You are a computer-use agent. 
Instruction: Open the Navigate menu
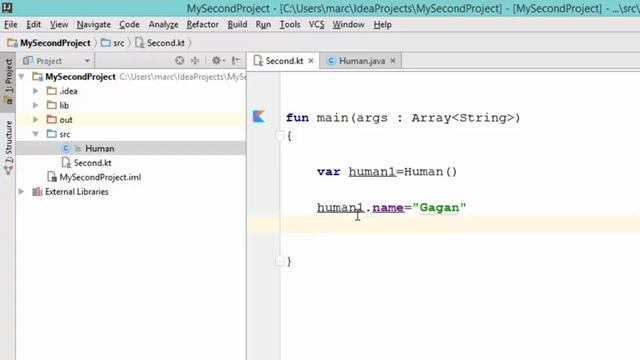(x=93, y=24)
